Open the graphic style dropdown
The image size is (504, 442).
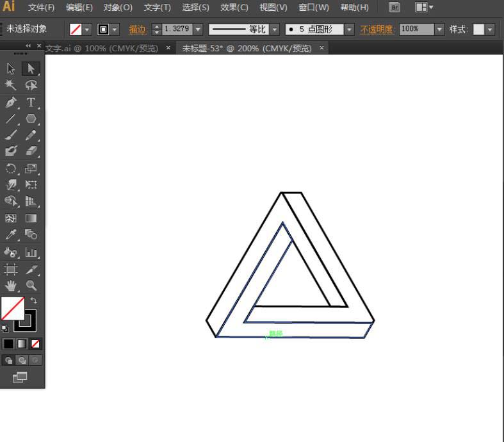coord(489,29)
